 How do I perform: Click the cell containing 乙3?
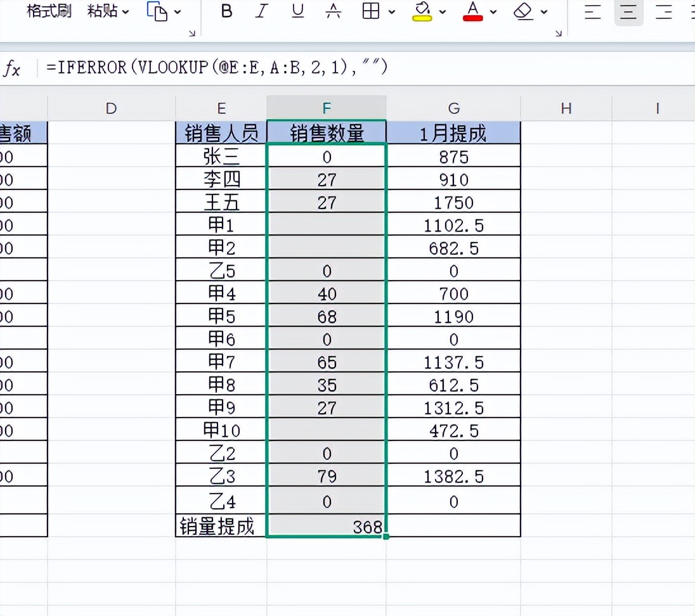pyautogui.click(x=221, y=475)
